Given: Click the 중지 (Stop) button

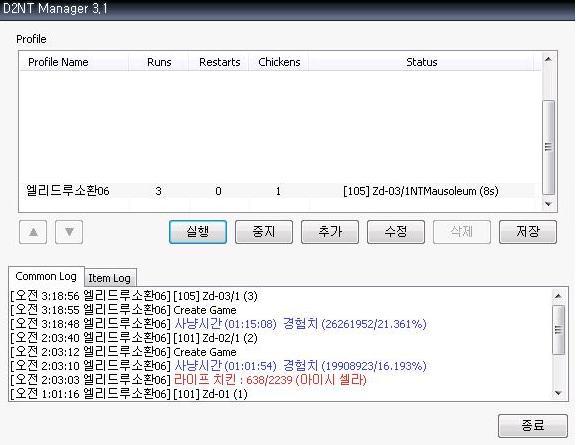Looking at the screenshot, I should [x=264, y=232].
